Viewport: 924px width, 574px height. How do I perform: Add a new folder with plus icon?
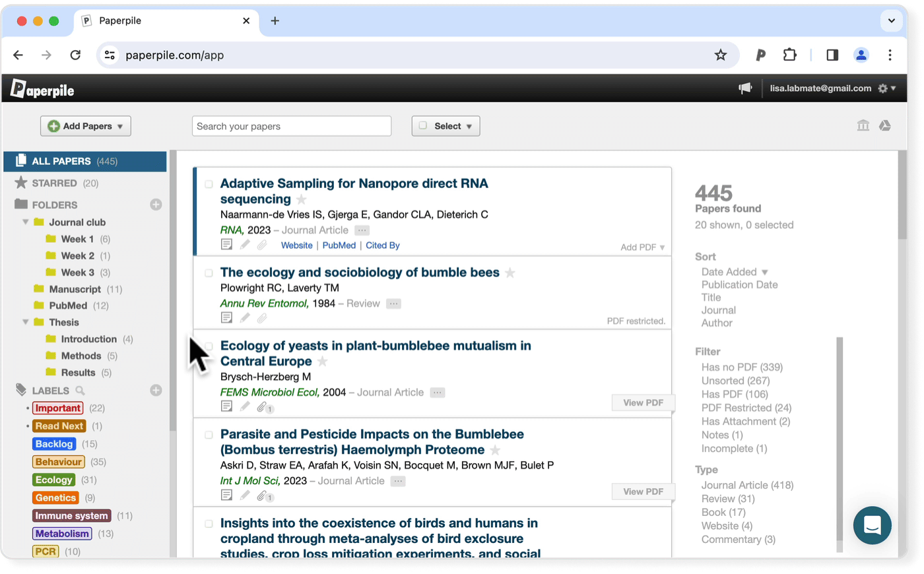tap(156, 205)
